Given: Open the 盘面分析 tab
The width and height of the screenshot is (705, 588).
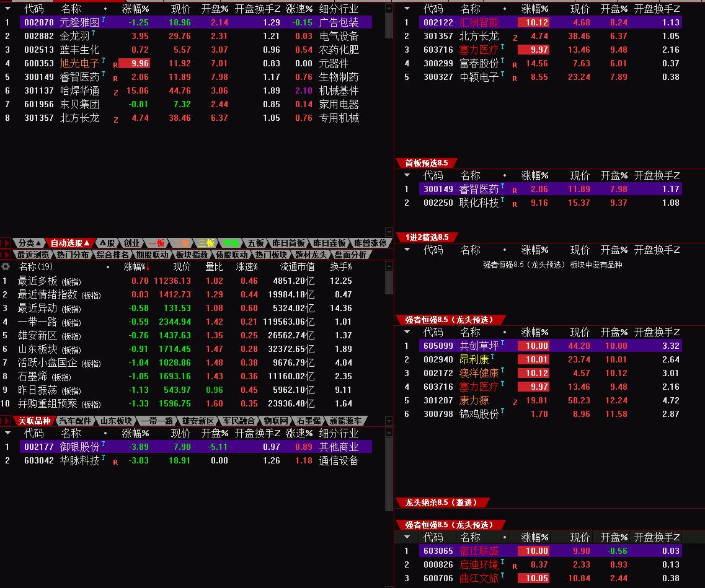Looking at the screenshot, I should click(350, 255).
